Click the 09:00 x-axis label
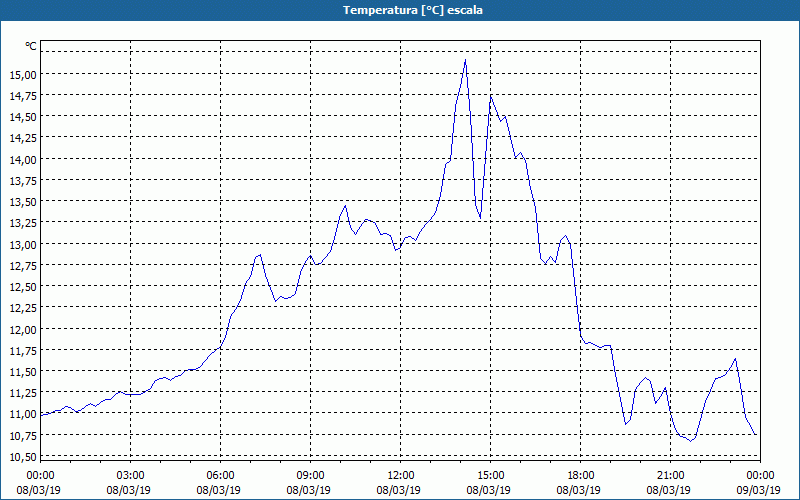Image resolution: width=800 pixels, height=500 pixels. 311,476
